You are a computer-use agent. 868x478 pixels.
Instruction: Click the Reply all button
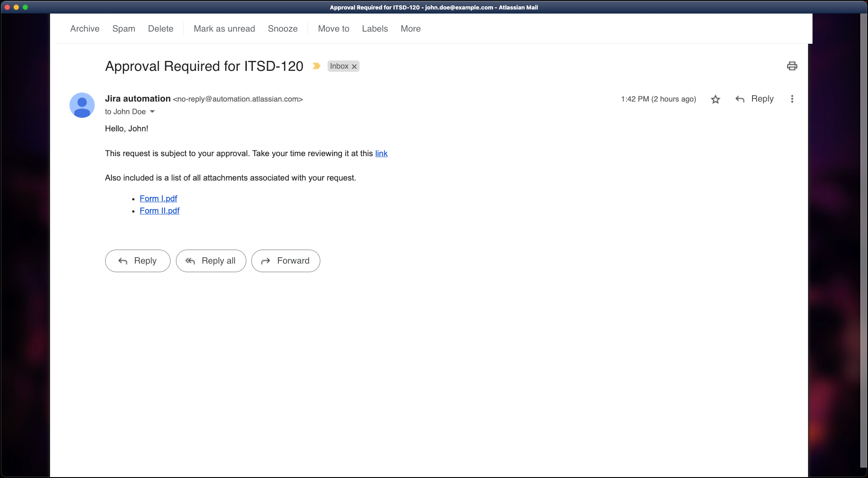(211, 261)
